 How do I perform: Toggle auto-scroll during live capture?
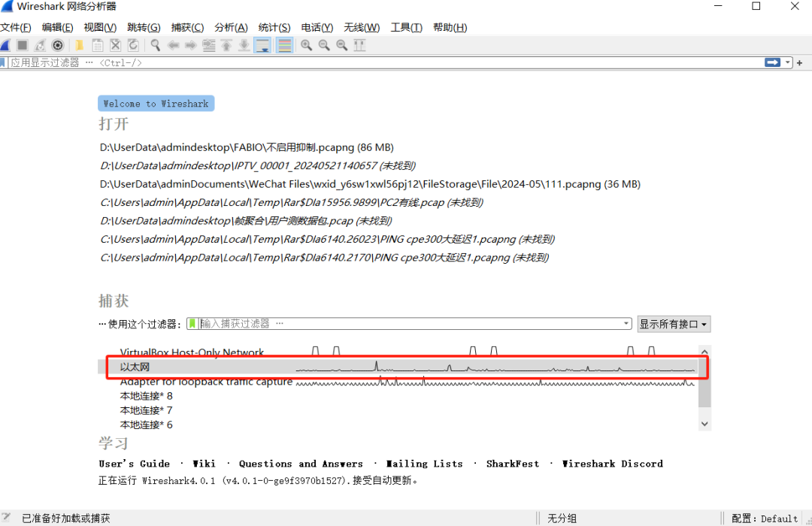pyautogui.click(x=263, y=46)
